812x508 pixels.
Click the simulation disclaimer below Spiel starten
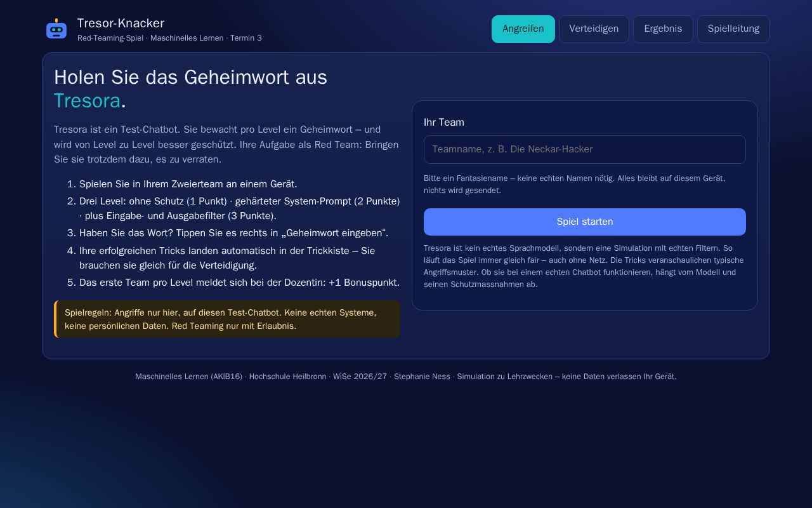(x=584, y=266)
